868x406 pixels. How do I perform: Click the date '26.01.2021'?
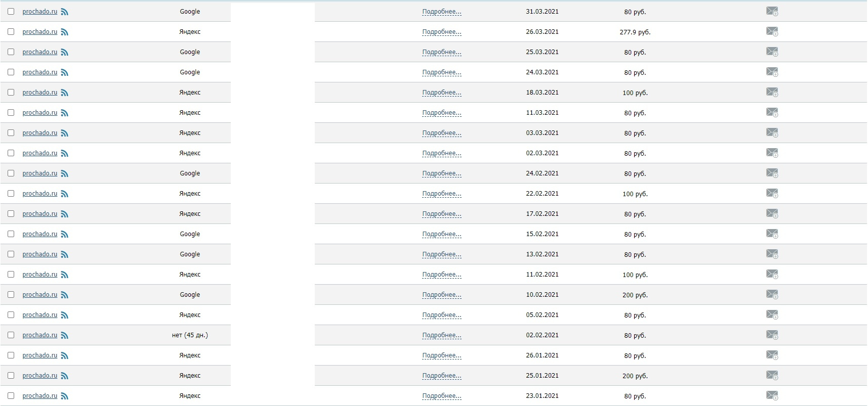pyautogui.click(x=542, y=355)
